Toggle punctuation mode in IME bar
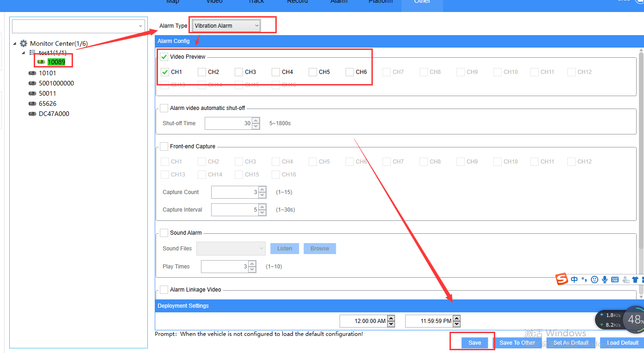This screenshot has width=644, height=353. pos(584,280)
